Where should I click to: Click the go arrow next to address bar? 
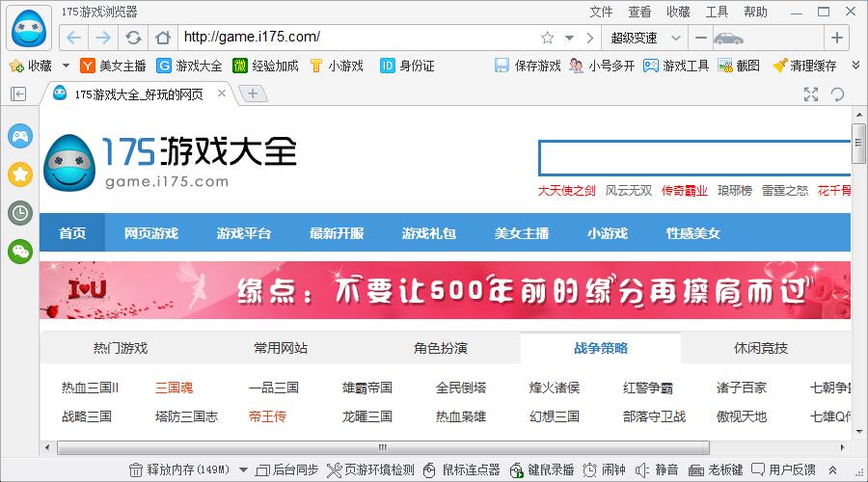[590, 39]
